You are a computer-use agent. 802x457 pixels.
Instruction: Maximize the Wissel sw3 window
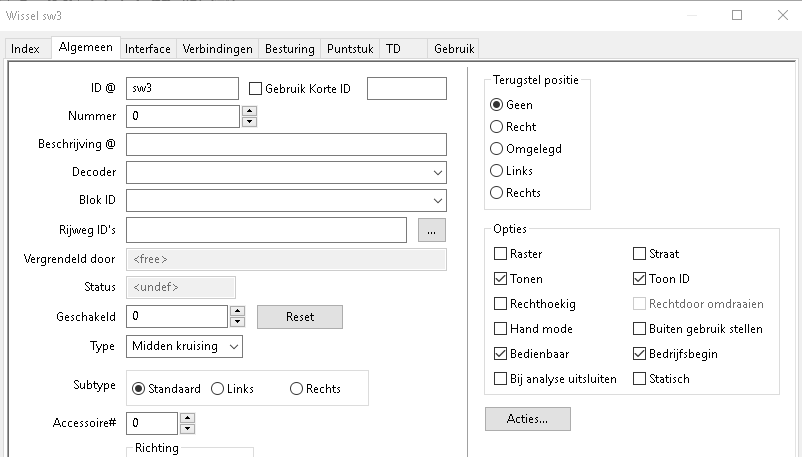pos(737,15)
